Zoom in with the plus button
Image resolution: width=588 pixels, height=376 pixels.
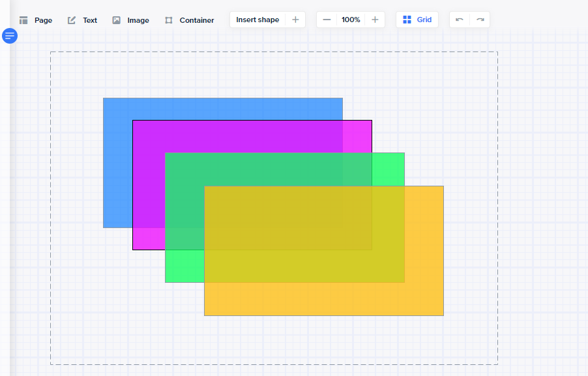pyautogui.click(x=375, y=20)
